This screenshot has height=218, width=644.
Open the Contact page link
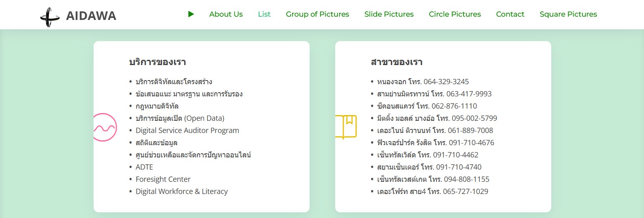point(510,14)
